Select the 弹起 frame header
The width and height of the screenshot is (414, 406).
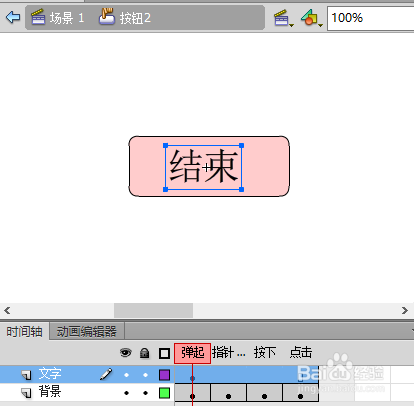pyautogui.click(x=192, y=353)
